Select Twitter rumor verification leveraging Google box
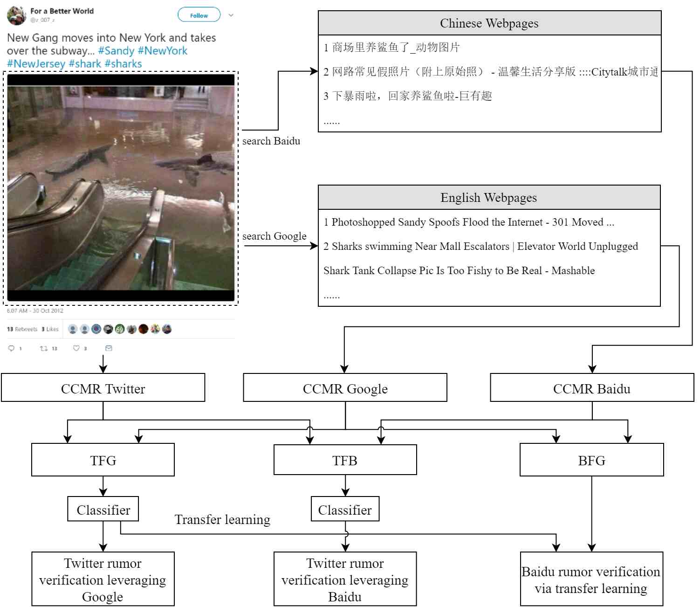The height and width of the screenshot is (607, 700). 103,579
